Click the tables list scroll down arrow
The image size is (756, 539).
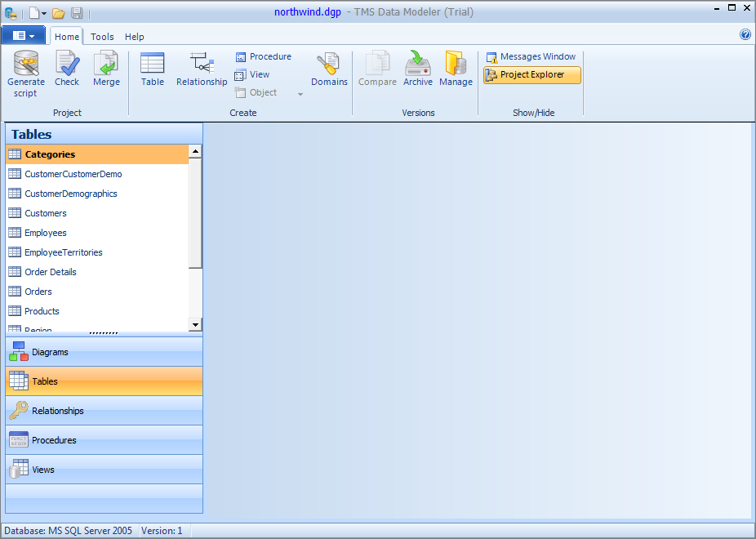pyautogui.click(x=195, y=324)
